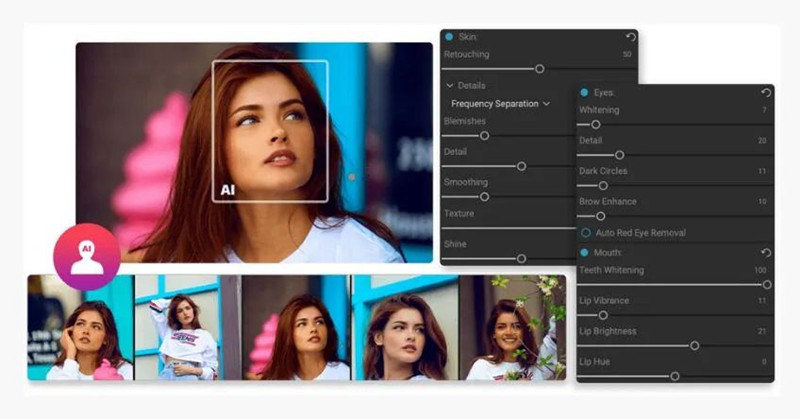
Task: Select the fourth close-up portrait thumbnail
Action: point(405,328)
